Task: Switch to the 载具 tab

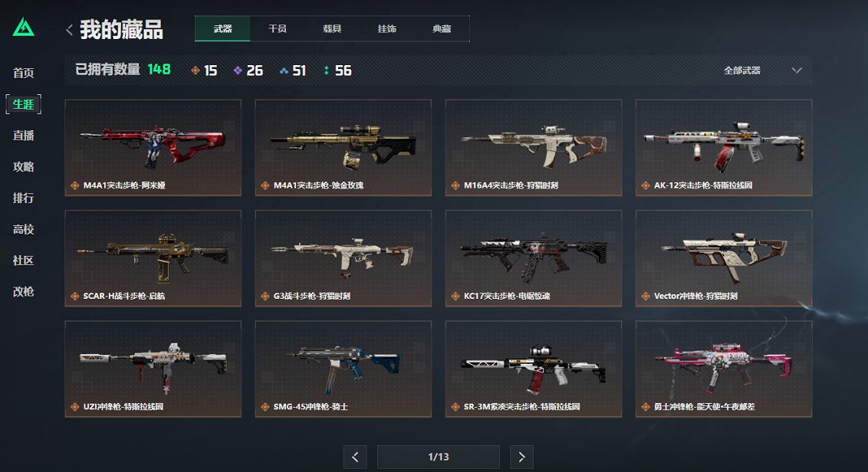Action: (332, 29)
